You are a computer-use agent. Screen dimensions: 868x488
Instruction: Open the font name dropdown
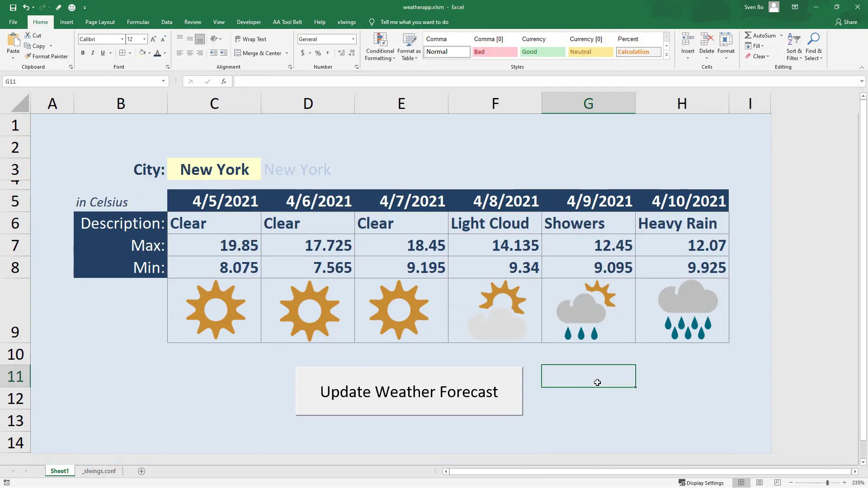122,39
